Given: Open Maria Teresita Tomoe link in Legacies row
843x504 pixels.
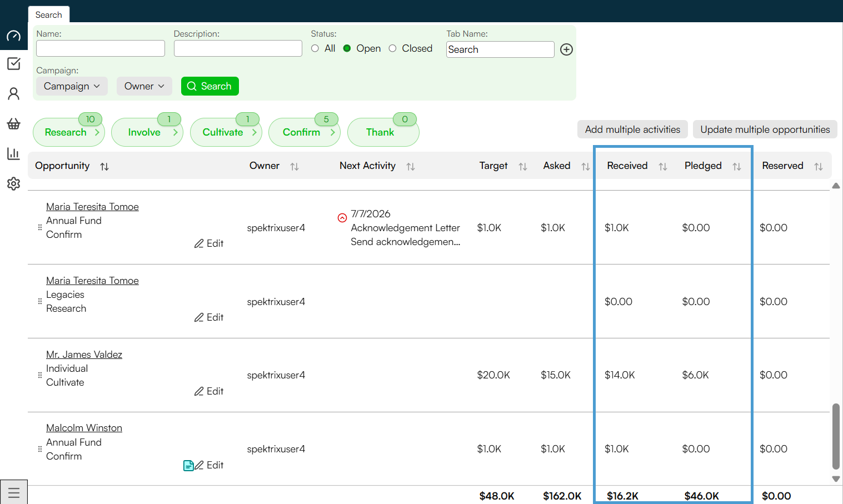Looking at the screenshot, I should tap(92, 281).
